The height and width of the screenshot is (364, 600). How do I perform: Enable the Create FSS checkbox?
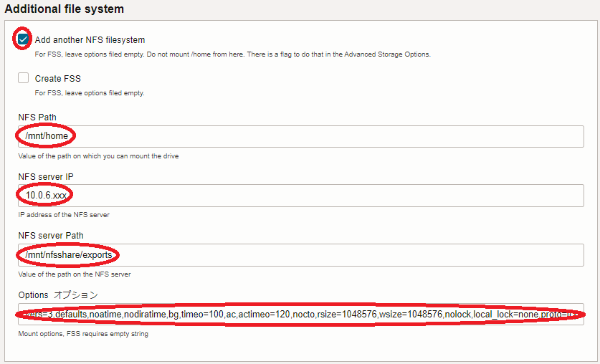[x=24, y=78]
